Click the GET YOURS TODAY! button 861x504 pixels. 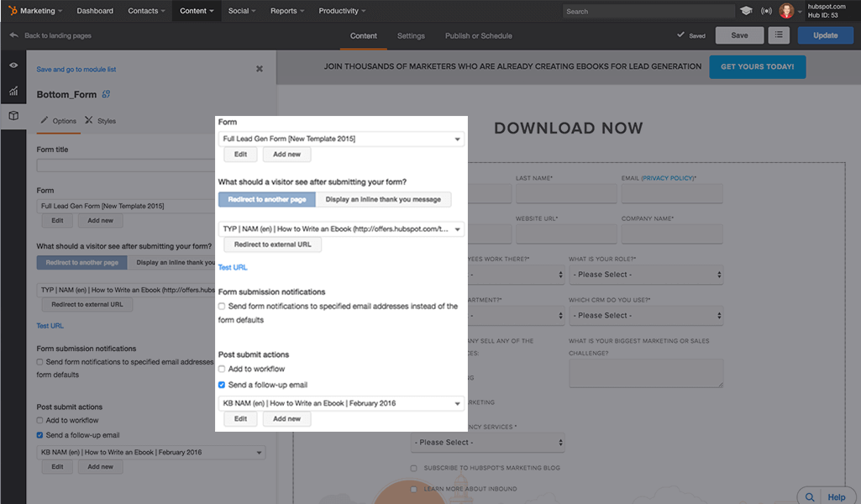point(757,66)
